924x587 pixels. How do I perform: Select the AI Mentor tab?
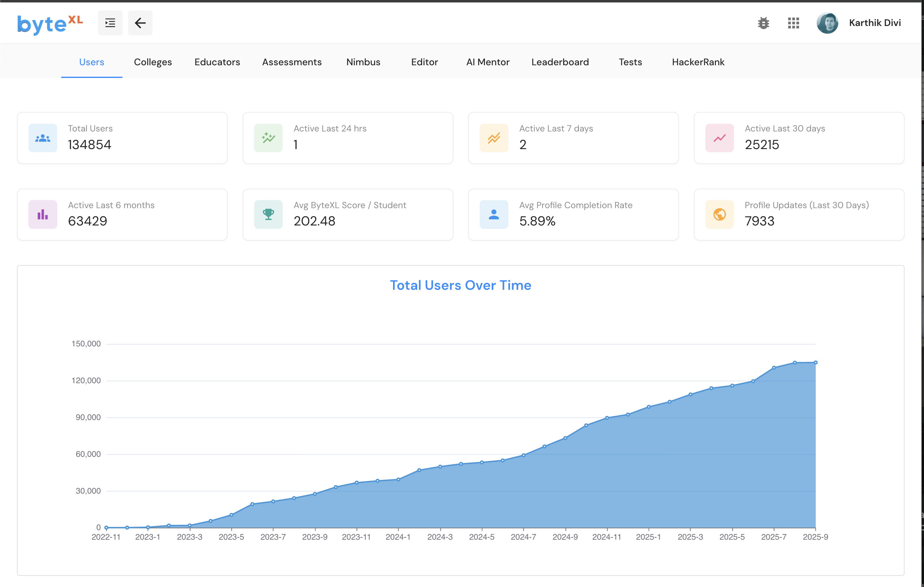click(x=488, y=62)
